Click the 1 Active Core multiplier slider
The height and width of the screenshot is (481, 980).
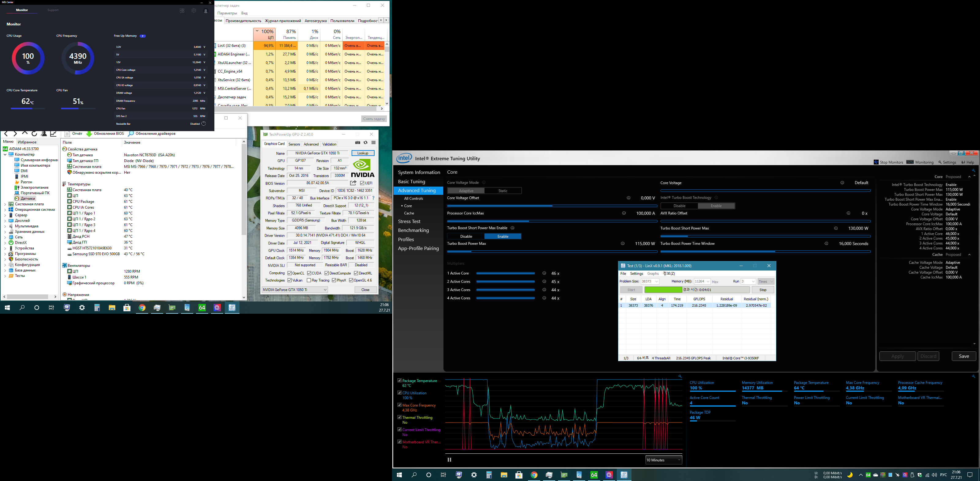[505, 273]
